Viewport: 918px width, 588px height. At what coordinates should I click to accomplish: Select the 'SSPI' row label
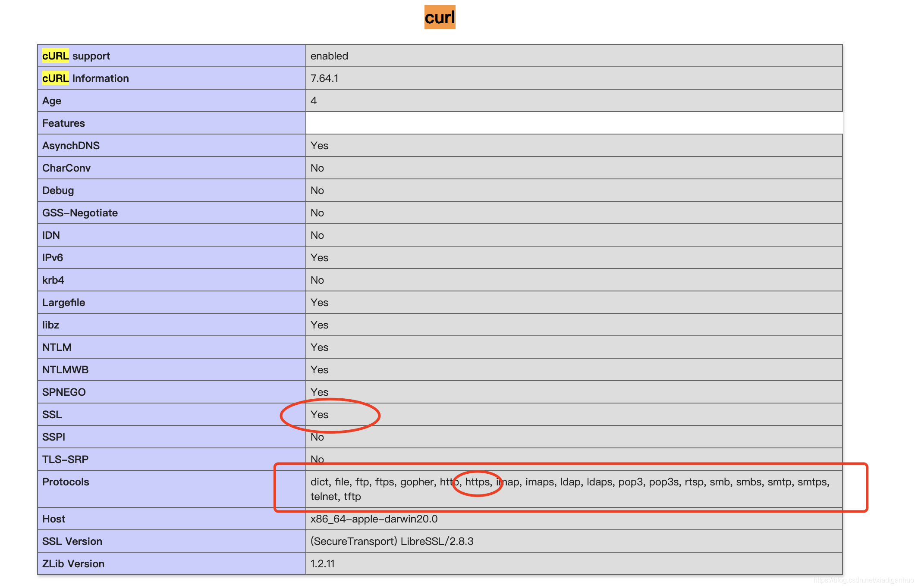[x=53, y=437]
